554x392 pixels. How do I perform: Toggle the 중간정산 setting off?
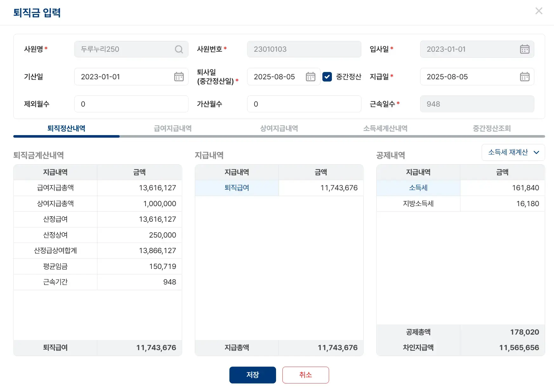[x=327, y=76]
